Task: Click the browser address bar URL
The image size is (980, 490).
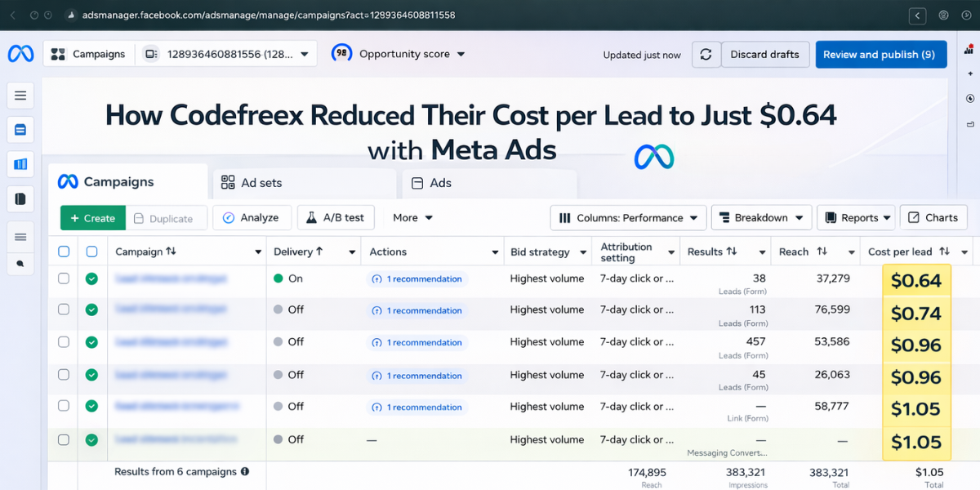Action: coord(268,15)
